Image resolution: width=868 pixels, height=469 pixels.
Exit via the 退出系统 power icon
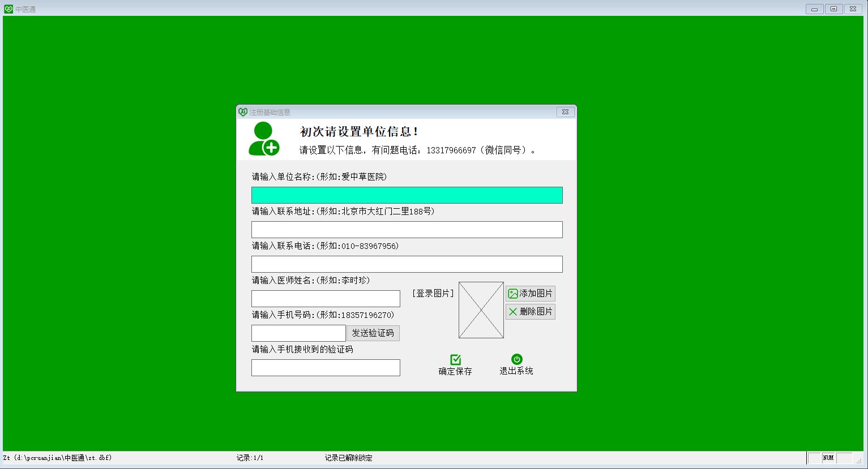516,359
